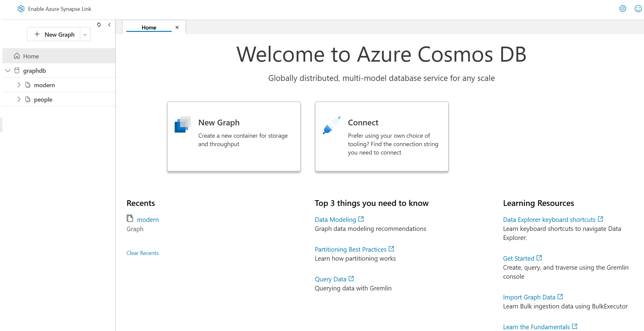
Task: Click the modern graph document icon in tree
Action: pyautogui.click(x=28, y=85)
